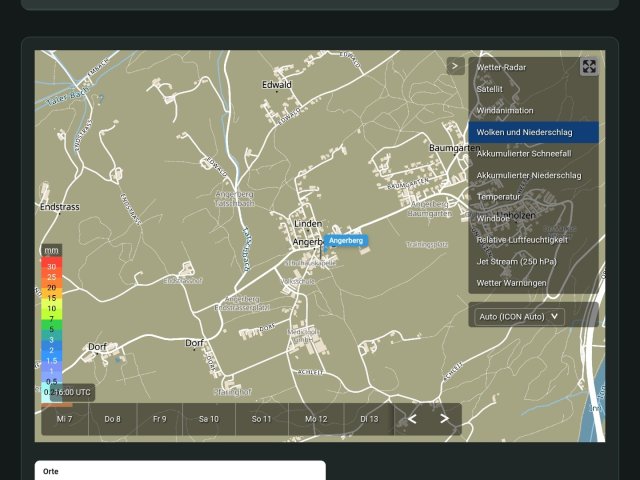
Task: Click the 16:00 UTC time label
Action: tap(72, 392)
